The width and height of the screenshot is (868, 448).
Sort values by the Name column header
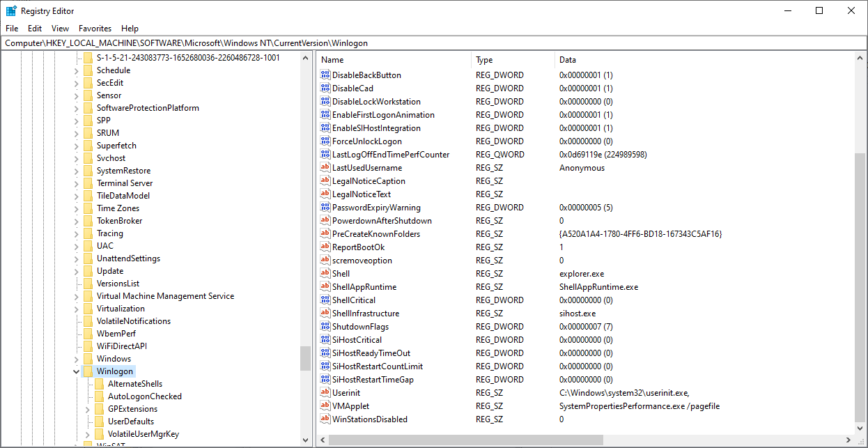[394, 60]
